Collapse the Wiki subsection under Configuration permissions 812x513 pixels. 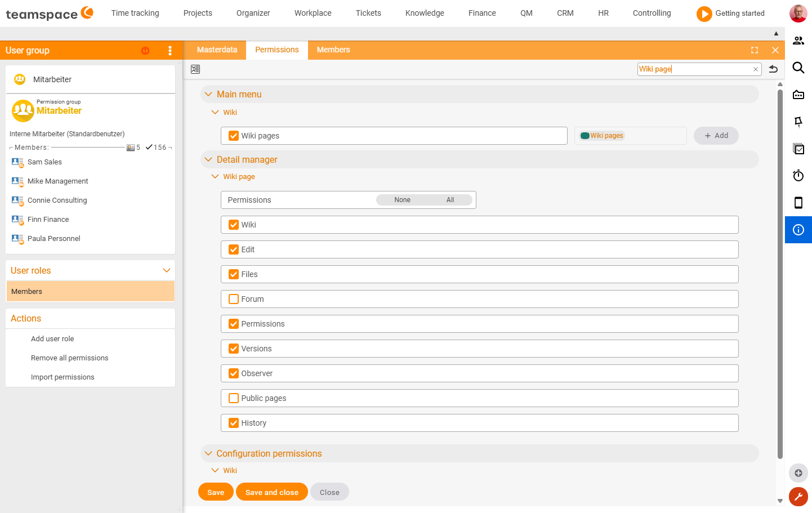click(x=215, y=470)
